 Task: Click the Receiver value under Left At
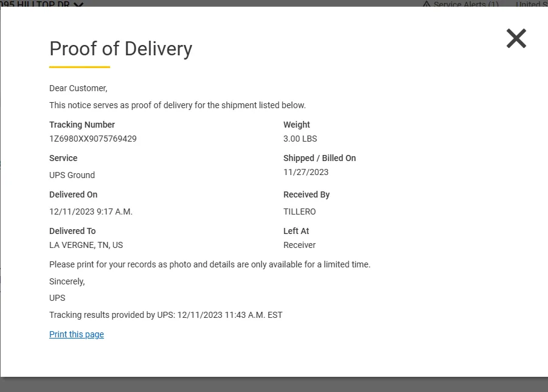[x=299, y=245]
